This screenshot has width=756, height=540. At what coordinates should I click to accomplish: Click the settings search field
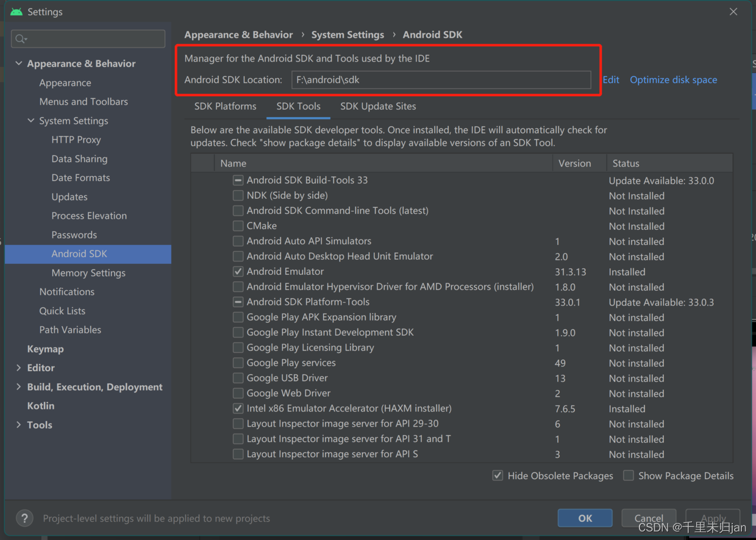(x=88, y=39)
